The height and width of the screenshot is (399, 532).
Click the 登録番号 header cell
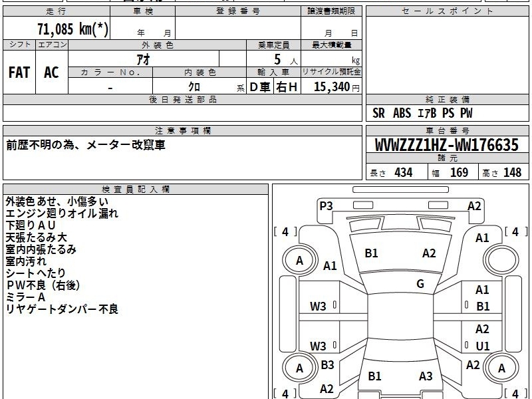238,11
